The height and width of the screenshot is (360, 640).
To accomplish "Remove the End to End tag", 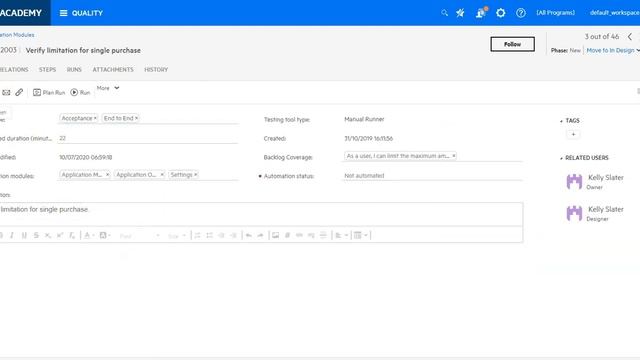I will tap(136, 118).
